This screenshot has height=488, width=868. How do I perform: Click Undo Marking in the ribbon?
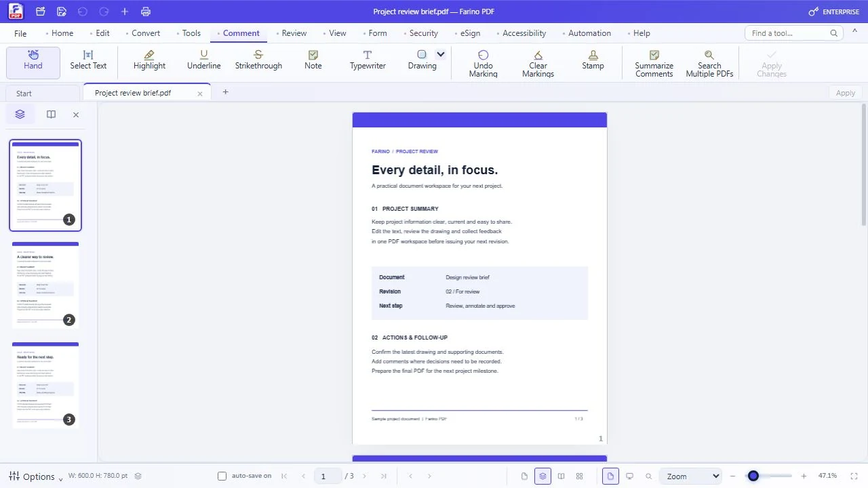coord(483,64)
